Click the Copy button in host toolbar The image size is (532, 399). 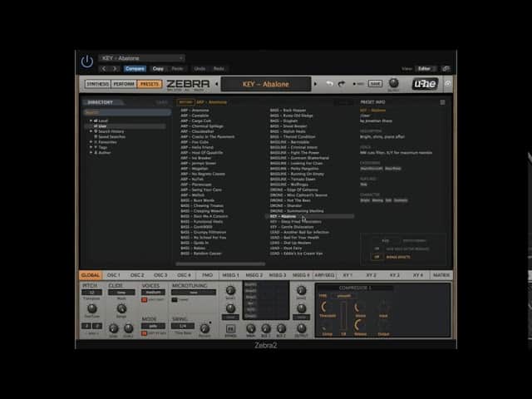158,69
